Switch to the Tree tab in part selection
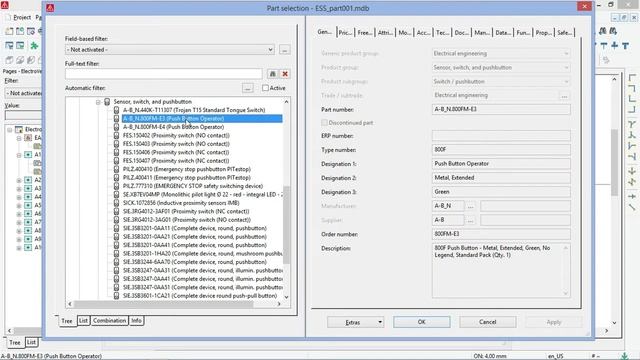 click(67, 321)
